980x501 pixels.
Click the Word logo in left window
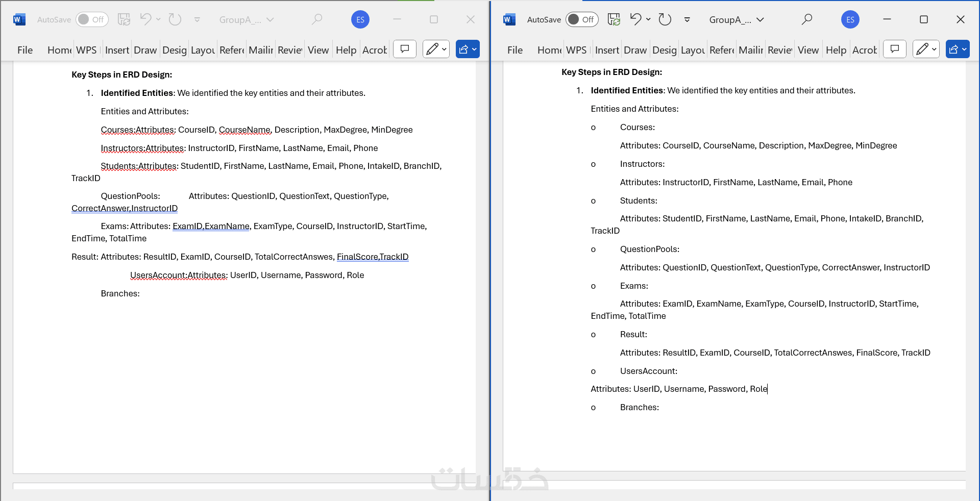pos(19,19)
